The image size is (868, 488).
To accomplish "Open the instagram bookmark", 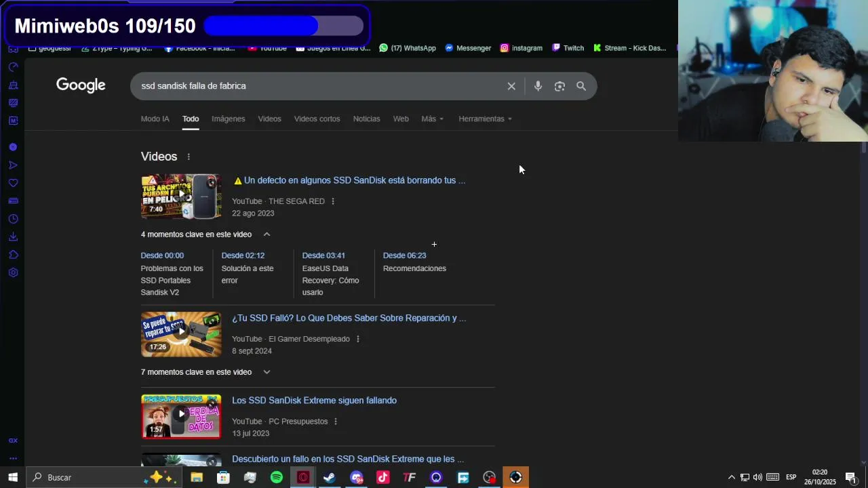I will [x=521, y=48].
